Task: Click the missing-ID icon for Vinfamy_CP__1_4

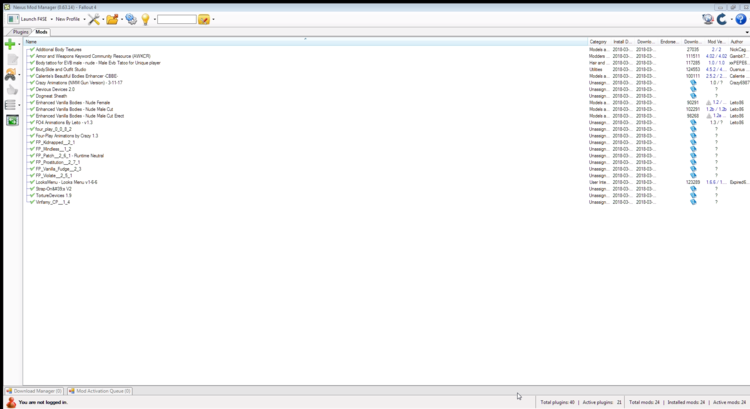Action: click(693, 202)
